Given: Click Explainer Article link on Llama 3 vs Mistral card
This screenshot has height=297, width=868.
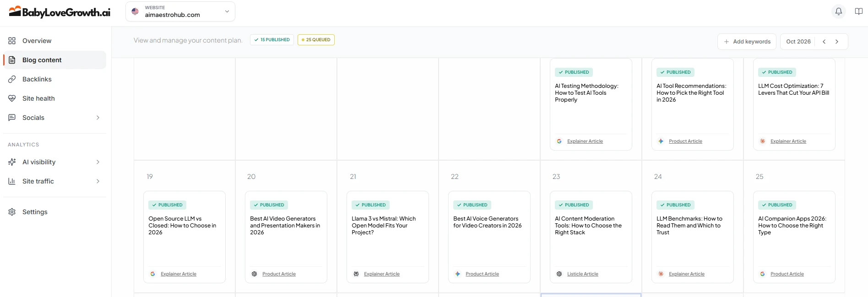Looking at the screenshot, I should coord(381,274).
